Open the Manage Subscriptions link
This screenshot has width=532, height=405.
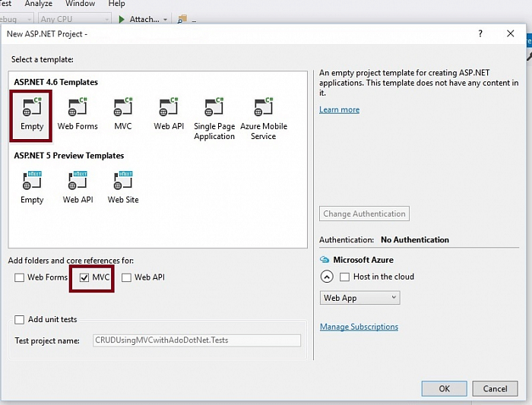[359, 327]
